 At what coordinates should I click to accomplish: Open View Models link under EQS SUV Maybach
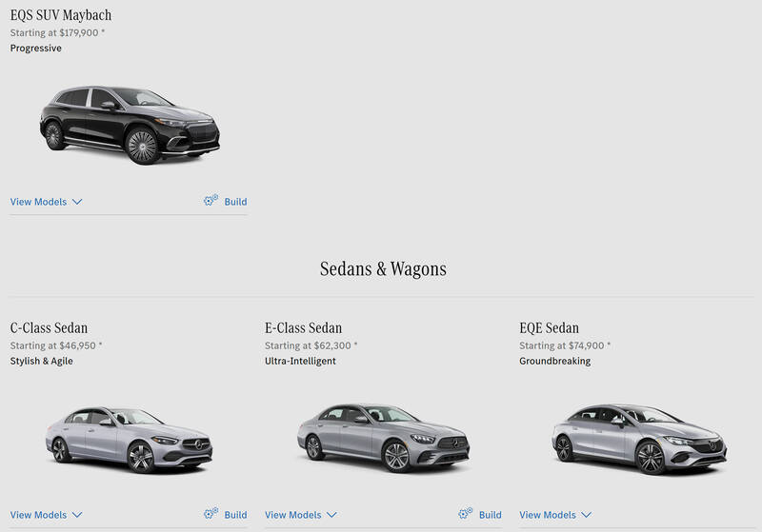38,202
